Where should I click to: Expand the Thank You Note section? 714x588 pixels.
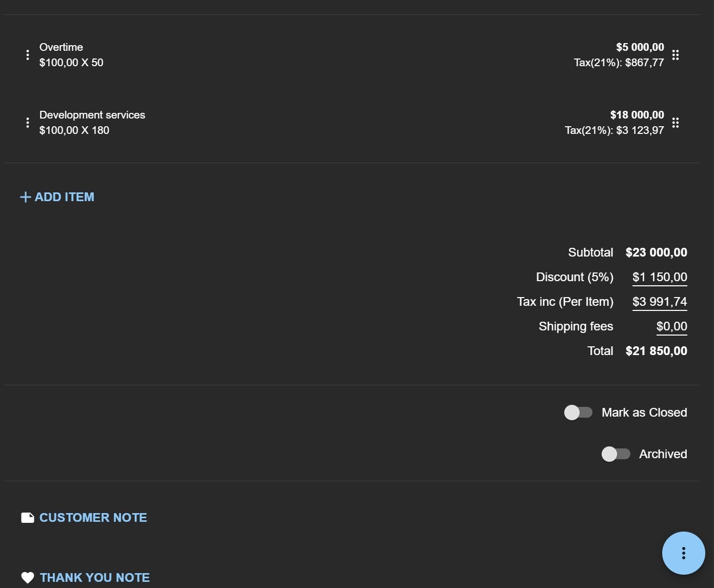[86, 578]
